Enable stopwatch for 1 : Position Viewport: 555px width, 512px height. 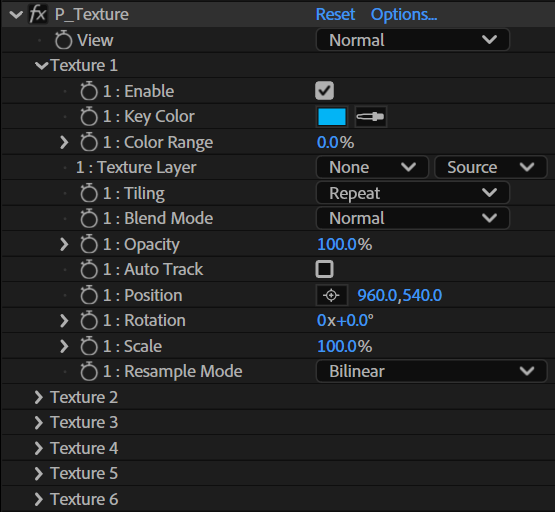pyautogui.click(x=88, y=295)
